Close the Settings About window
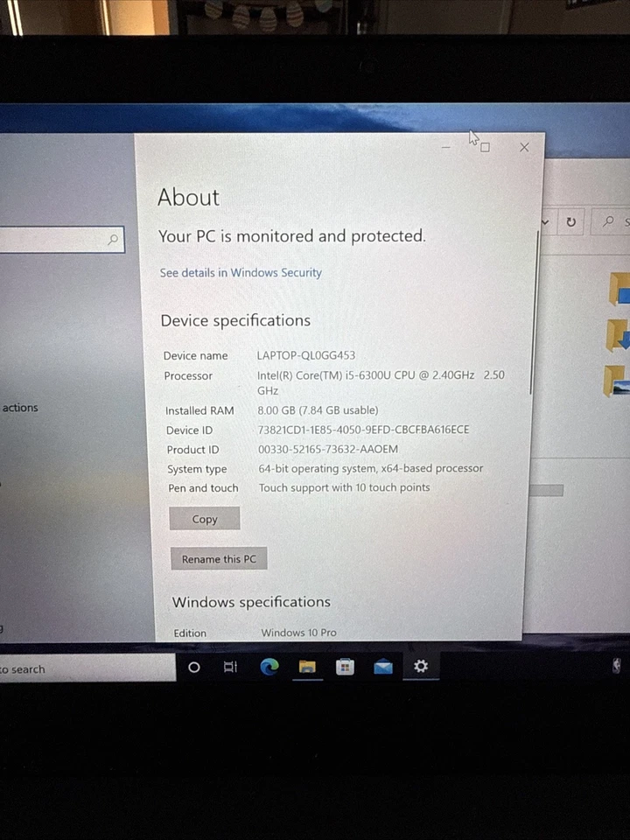Image resolution: width=630 pixels, height=840 pixels. coord(524,147)
